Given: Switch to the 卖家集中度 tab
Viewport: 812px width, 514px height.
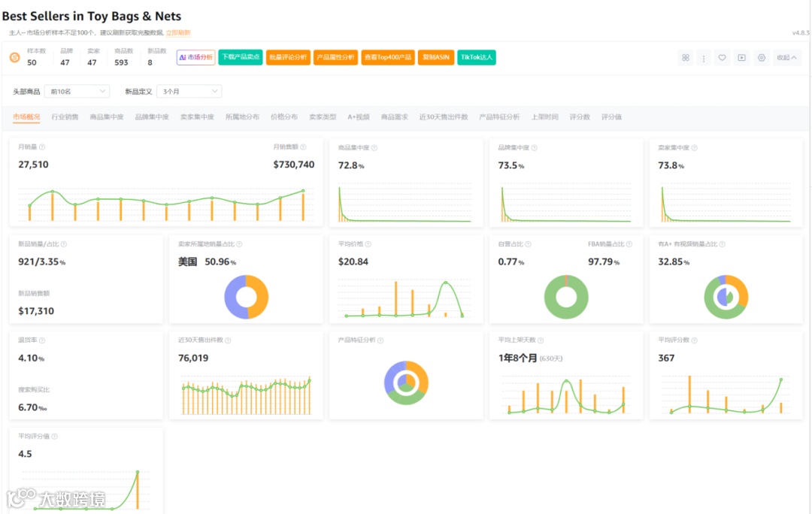Looking at the screenshot, I should coord(197,117).
